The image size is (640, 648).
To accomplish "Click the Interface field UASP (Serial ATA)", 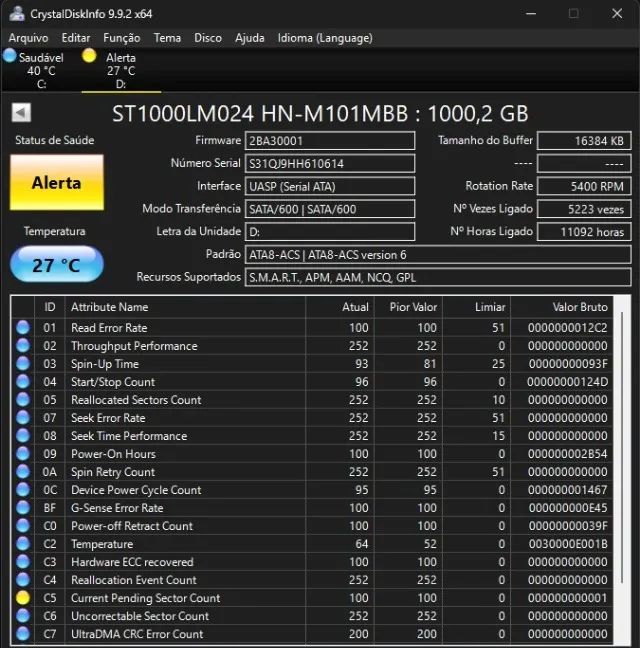I will click(x=330, y=186).
